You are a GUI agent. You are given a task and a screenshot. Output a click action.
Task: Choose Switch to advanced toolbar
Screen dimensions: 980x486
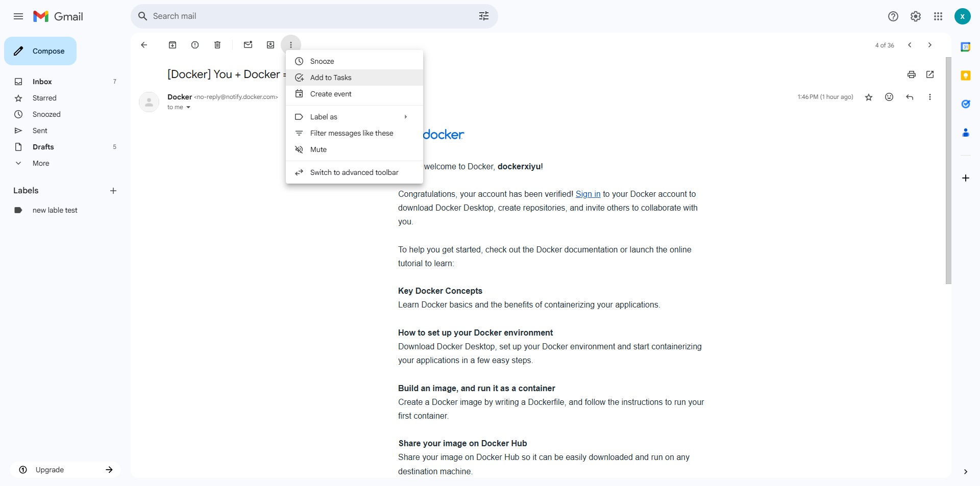354,172
